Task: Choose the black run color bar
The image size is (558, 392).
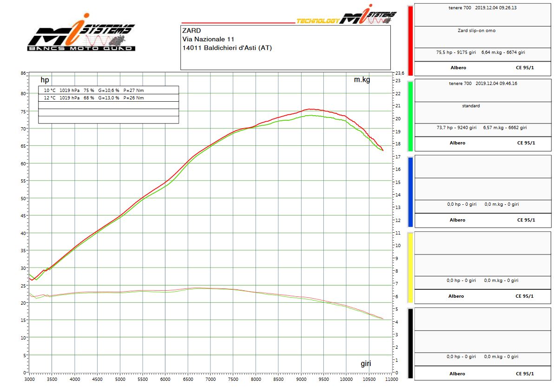Action: [x=410, y=344]
